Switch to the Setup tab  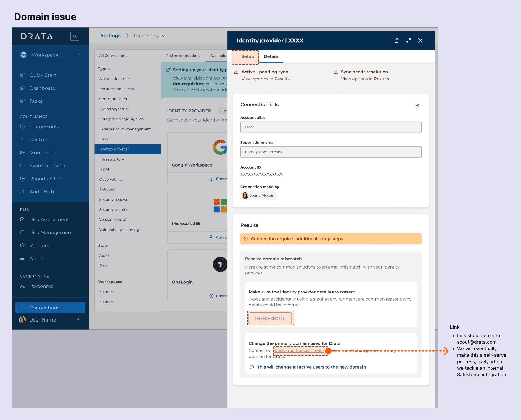pyautogui.click(x=248, y=56)
